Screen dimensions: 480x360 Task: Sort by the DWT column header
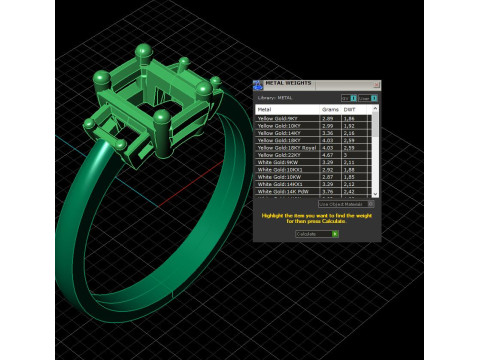(x=355, y=110)
